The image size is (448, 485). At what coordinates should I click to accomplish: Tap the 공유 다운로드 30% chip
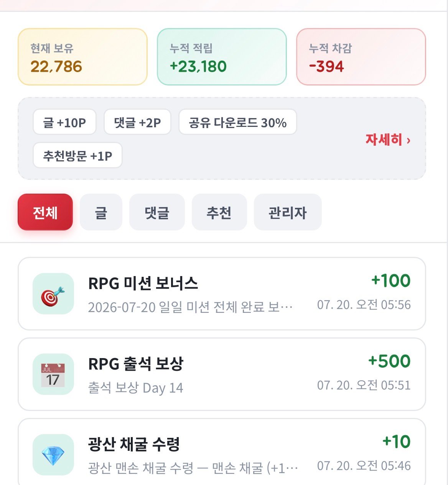pos(238,122)
